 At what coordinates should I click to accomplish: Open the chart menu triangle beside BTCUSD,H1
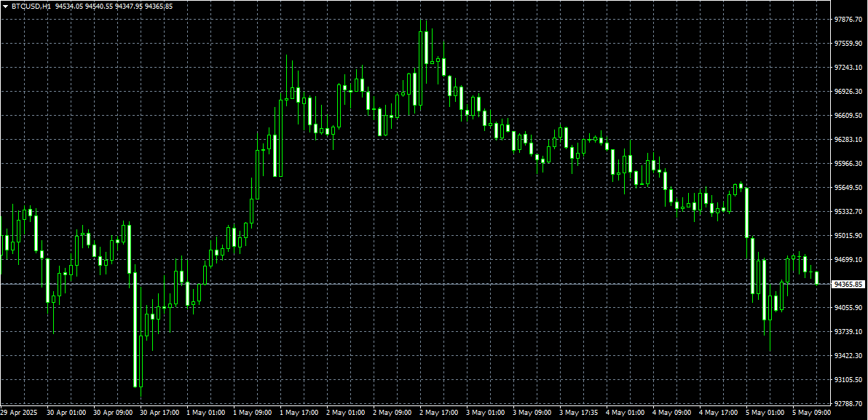(x=5, y=7)
